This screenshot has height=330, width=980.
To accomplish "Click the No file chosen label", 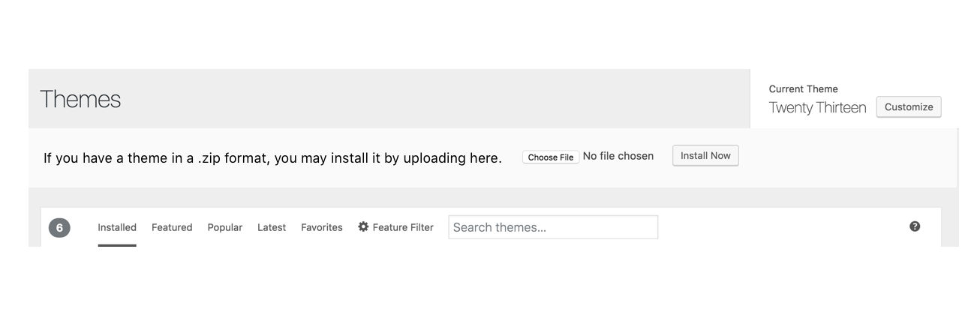I will click(x=618, y=156).
